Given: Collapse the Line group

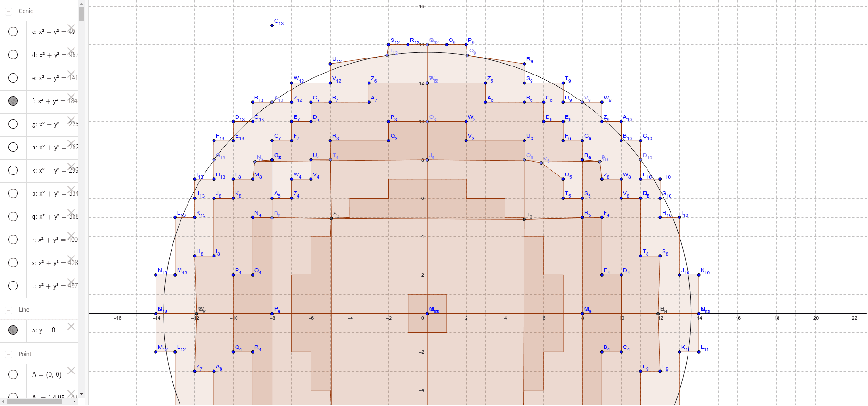Looking at the screenshot, I should coord(8,310).
